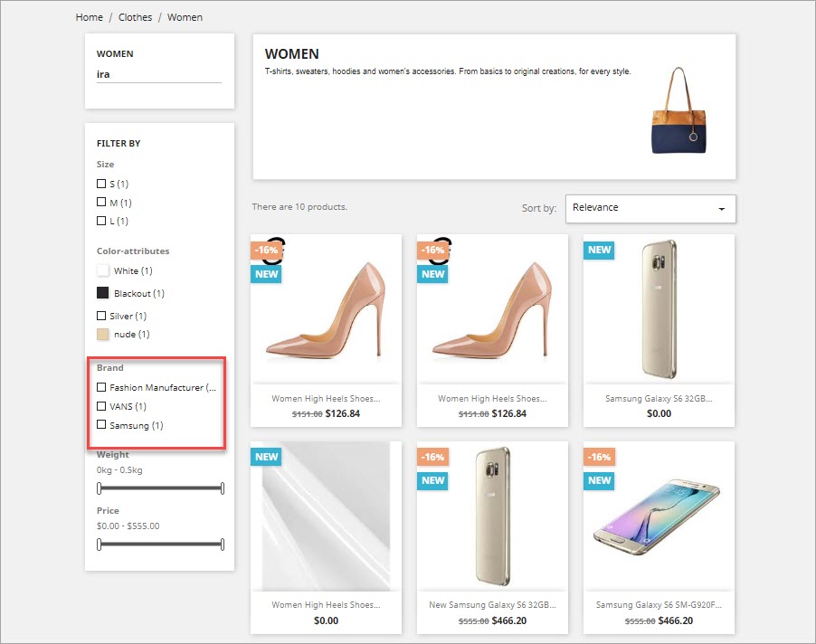
Task: Go to Home in breadcrumb
Action: [89, 17]
